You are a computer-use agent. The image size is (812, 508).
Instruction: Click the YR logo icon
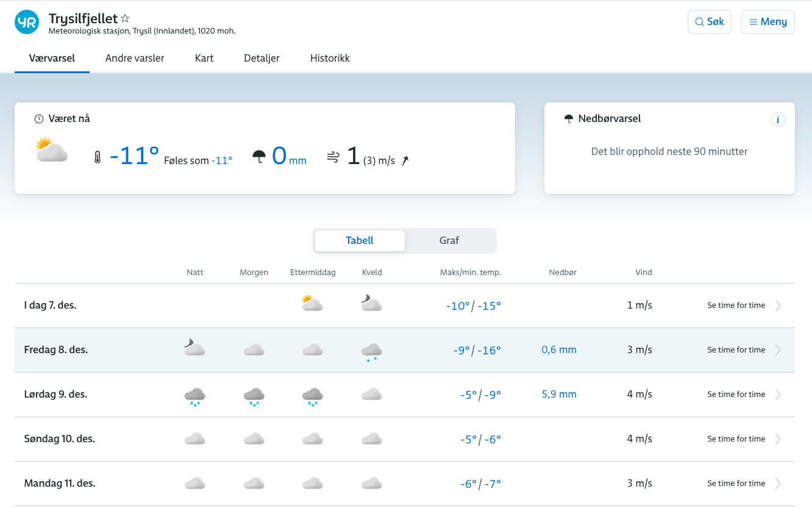tap(27, 22)
